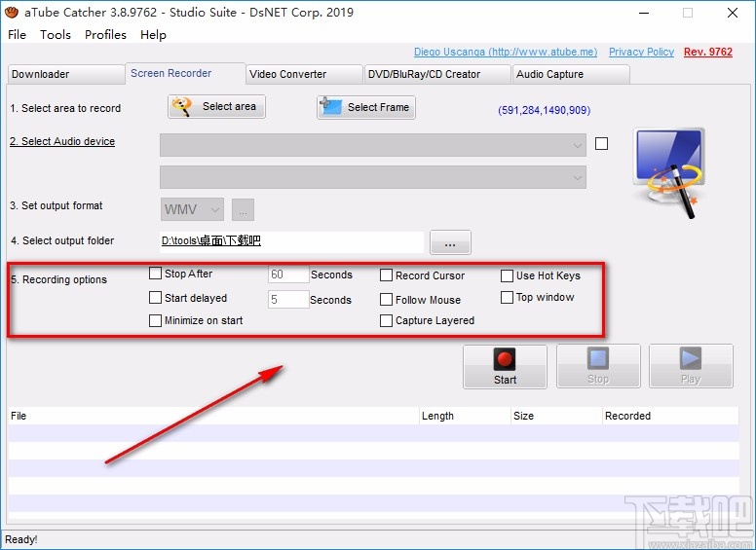The height and width of the screenshot is (550, 756).
Task: Click the 2. Select Audio device link
Action: click(x=62, y=141)
